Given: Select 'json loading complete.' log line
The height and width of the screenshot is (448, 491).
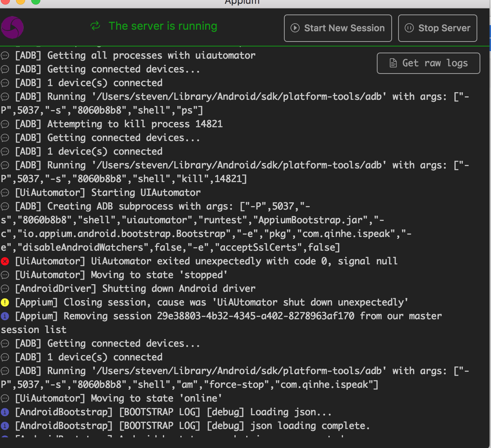Looking at the screenshot, I should [x=193, y=426].
